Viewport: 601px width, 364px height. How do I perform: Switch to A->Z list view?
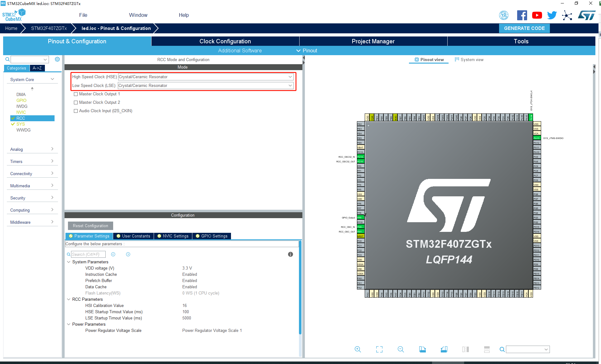[37, 68]
